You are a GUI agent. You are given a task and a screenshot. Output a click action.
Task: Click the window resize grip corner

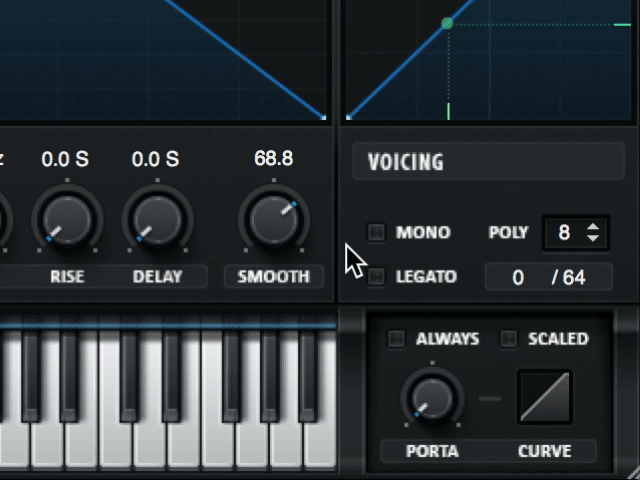pos(633,473)
